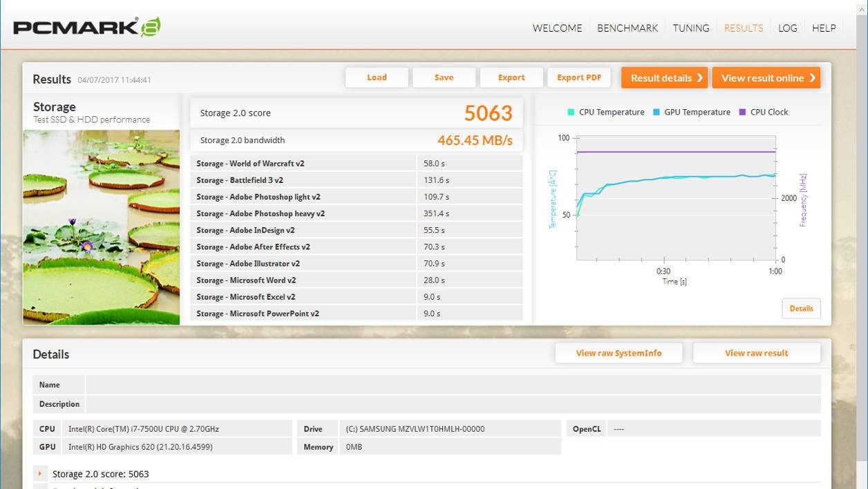This screenshot has width=868, height=489.
Task: Click View raw SystemInfo
Action: (619, 353)
